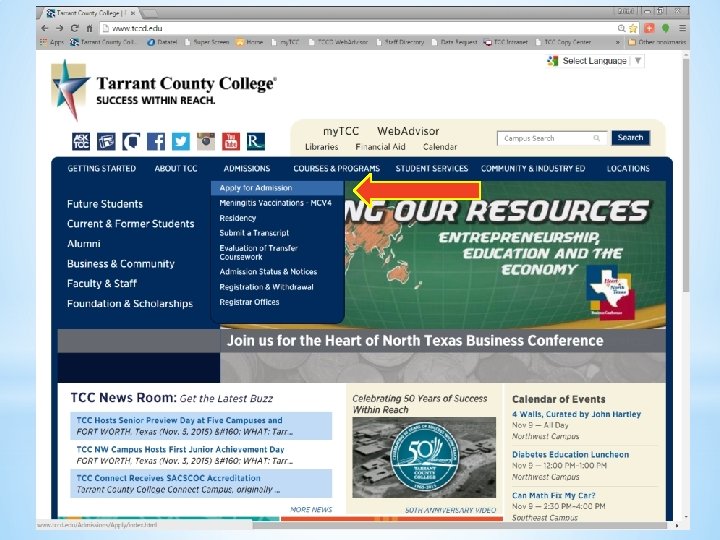Choose Residency from Admissions submenu
The image size is (720, 540).
click(x=237, y=218)
